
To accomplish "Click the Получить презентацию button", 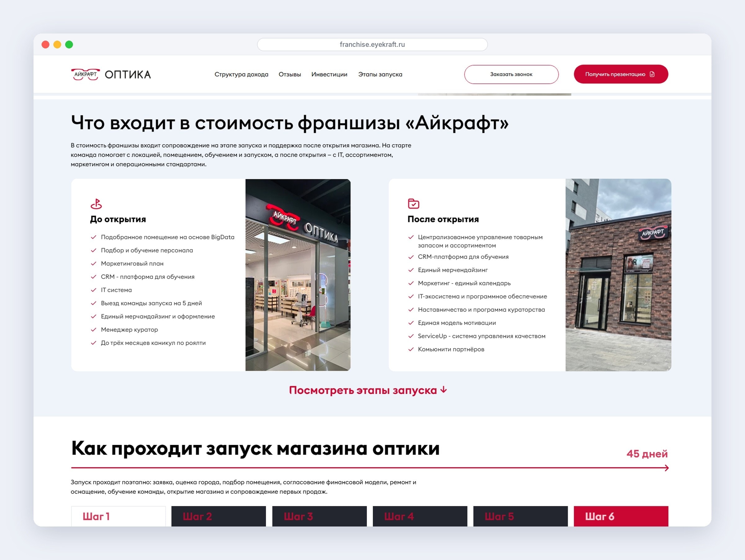I will (x=621, y=74).
